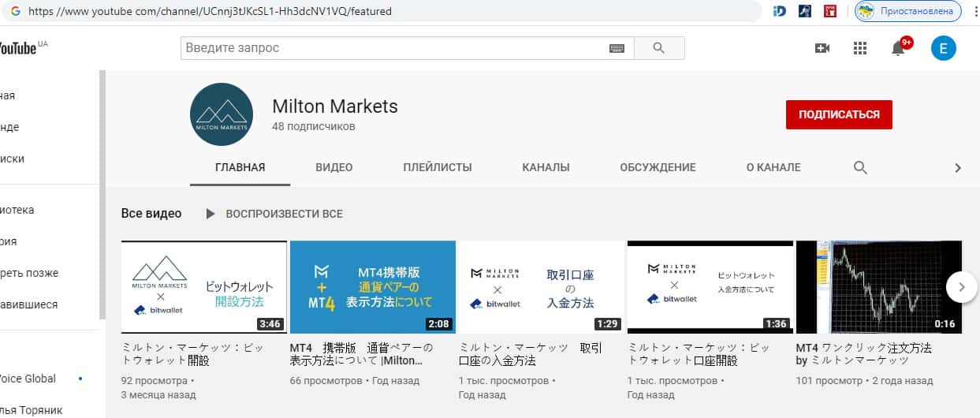Open the on-screen keyboard icon in search box
Screen dimensions: 980x418
coord(617,48)
